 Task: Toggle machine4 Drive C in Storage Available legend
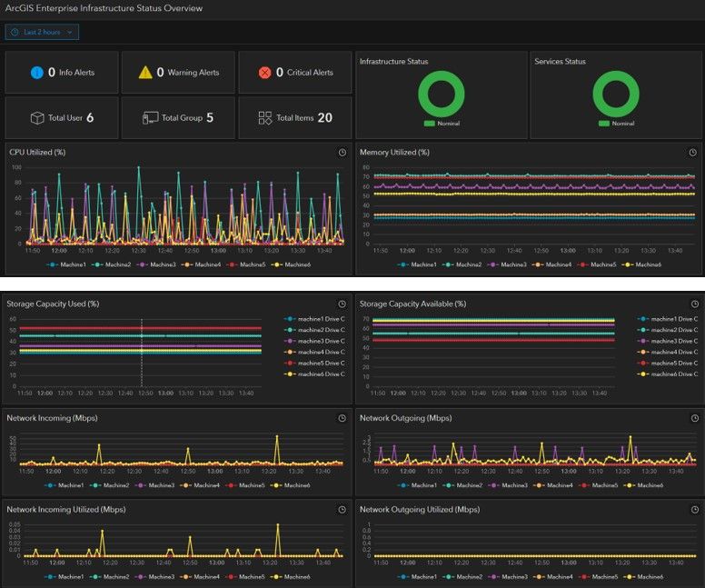(x=668, y=352)
